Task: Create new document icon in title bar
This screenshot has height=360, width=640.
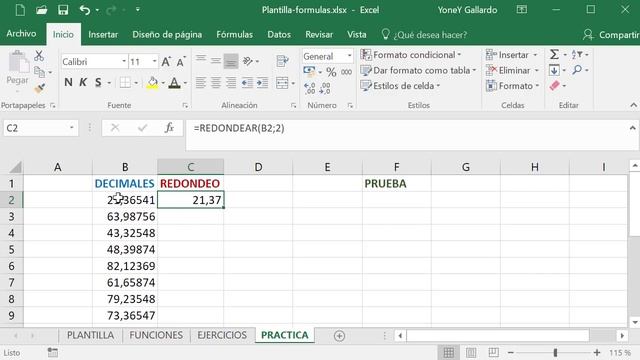Action: (x=20, y=10)
